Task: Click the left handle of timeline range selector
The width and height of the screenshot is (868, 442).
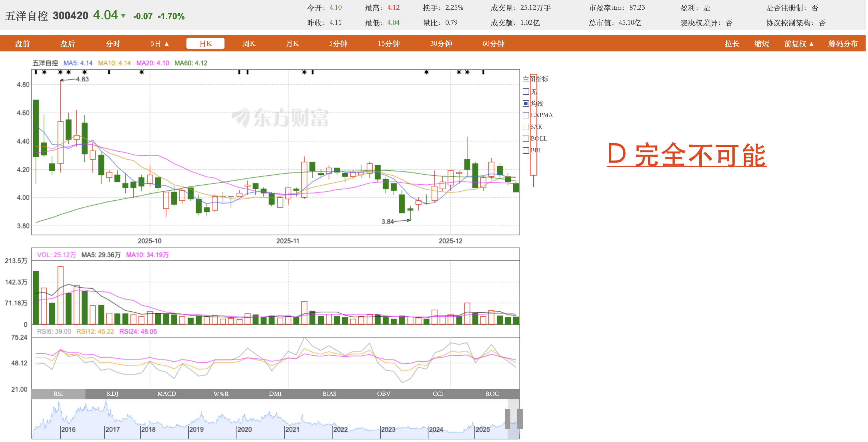Action: [507, 418]
